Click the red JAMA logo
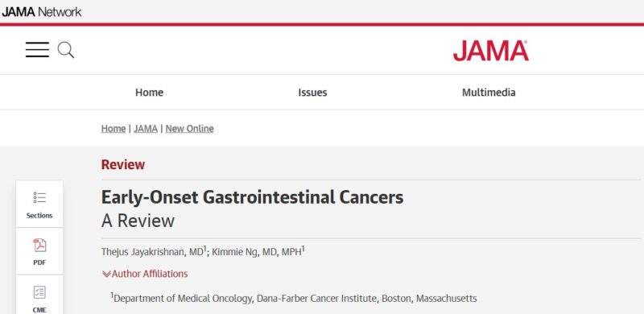Screen dimensions: 644x314 [x=491, y=51]
